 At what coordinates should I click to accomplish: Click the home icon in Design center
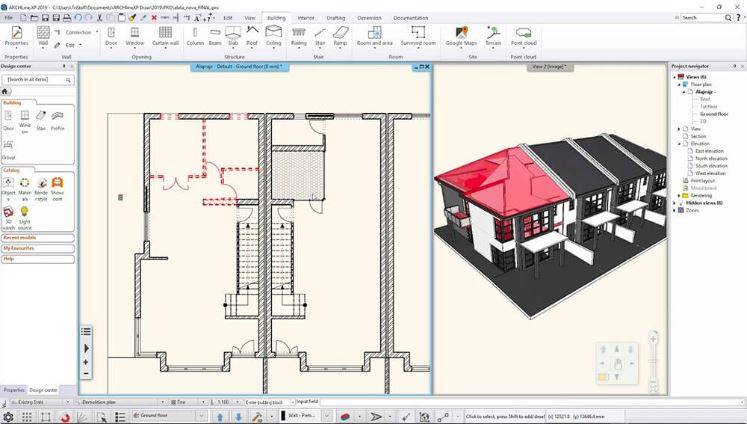pos(5,91)
